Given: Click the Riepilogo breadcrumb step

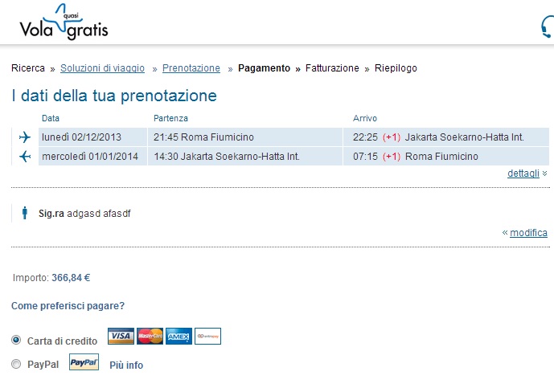Looking at the screenshot, I should (396, 68).
